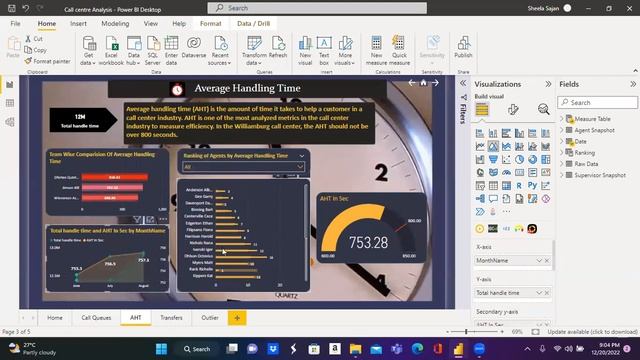
Task: Choose the Matrix visual icon
Action: pyautogui.click(x=506, y=186)
